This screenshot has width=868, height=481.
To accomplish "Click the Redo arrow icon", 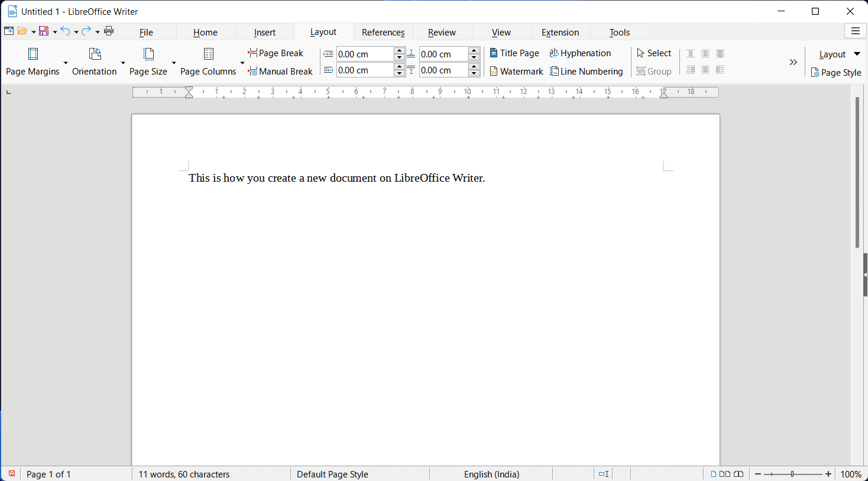I will click(x=86, y=31).
